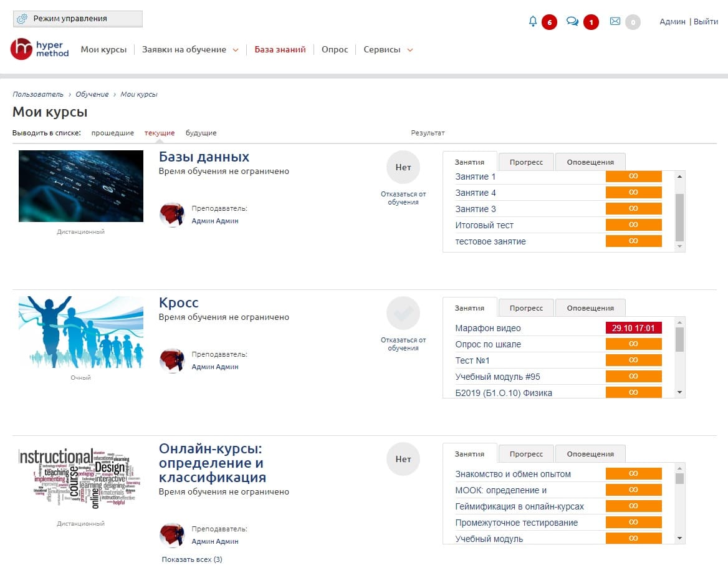Click Админ profile link
728x565 pixels.
tap(673, 21)
